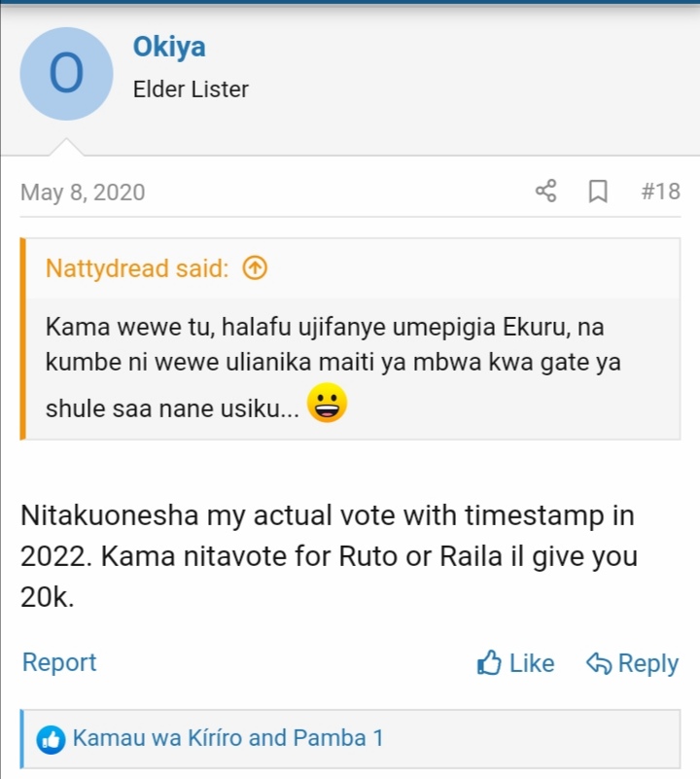Jump to original post via Nattydread said

coord(137,268)
